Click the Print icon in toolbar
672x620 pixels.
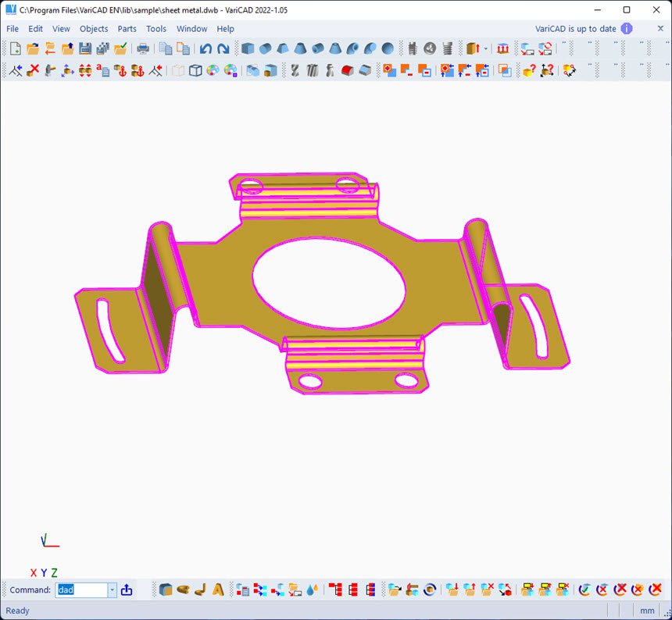(x=143, y=48)
